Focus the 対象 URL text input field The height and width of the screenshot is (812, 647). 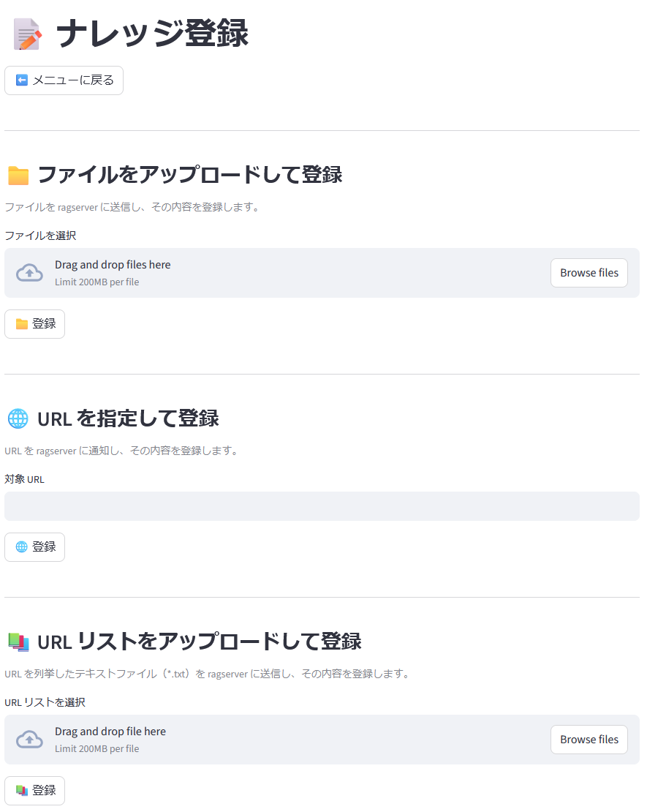[x=322, y=506]
